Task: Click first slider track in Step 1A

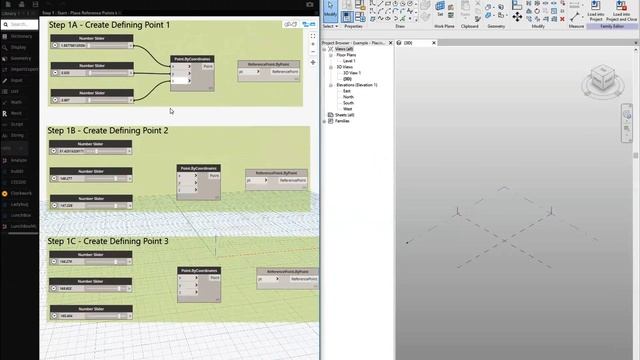Action: (x=108, y=45)
